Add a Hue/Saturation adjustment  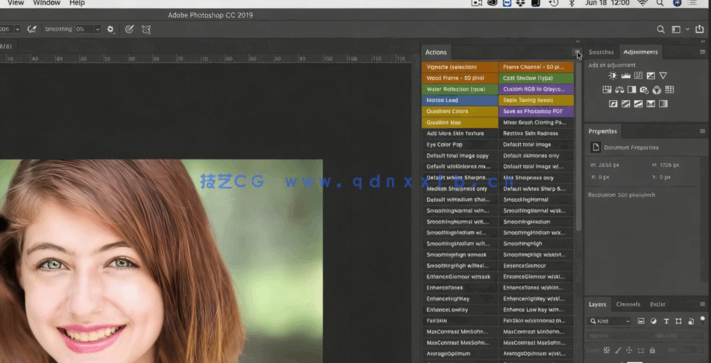[x=607, y=90]
